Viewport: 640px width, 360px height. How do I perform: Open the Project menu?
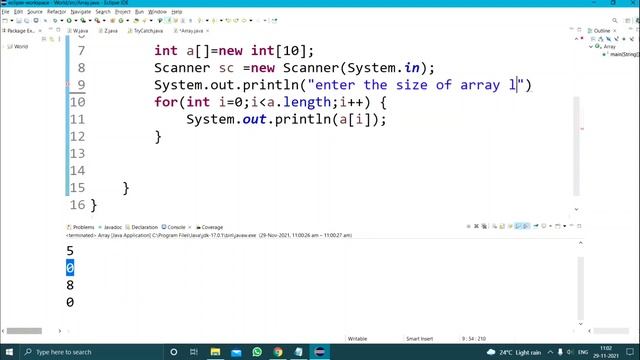tap(122, 12)
